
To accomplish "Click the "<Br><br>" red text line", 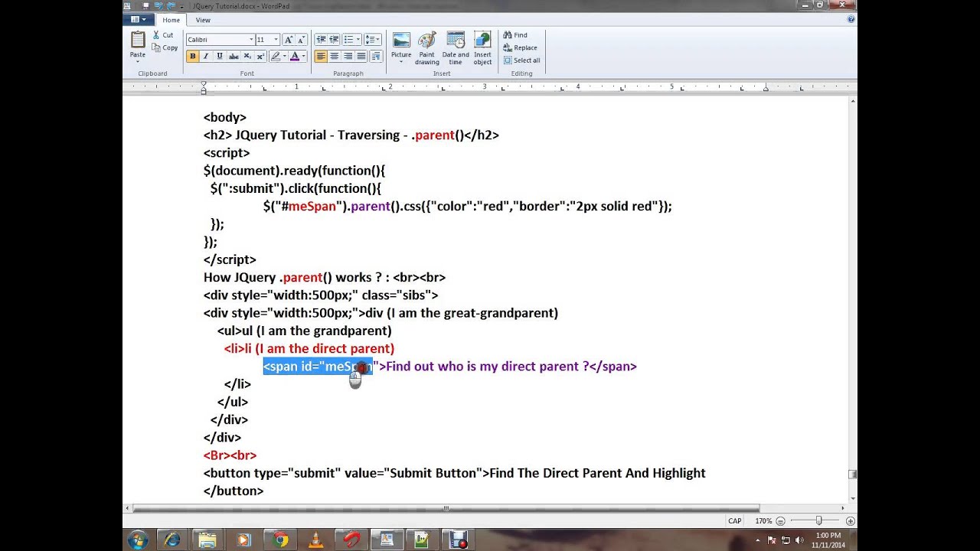I will click(x=230, y=455).
